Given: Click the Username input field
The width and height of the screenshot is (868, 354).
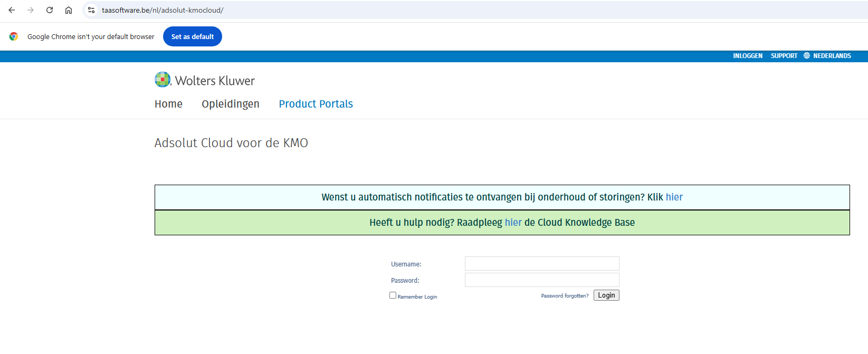Looking at the screenshot, I should coord(542,264).
